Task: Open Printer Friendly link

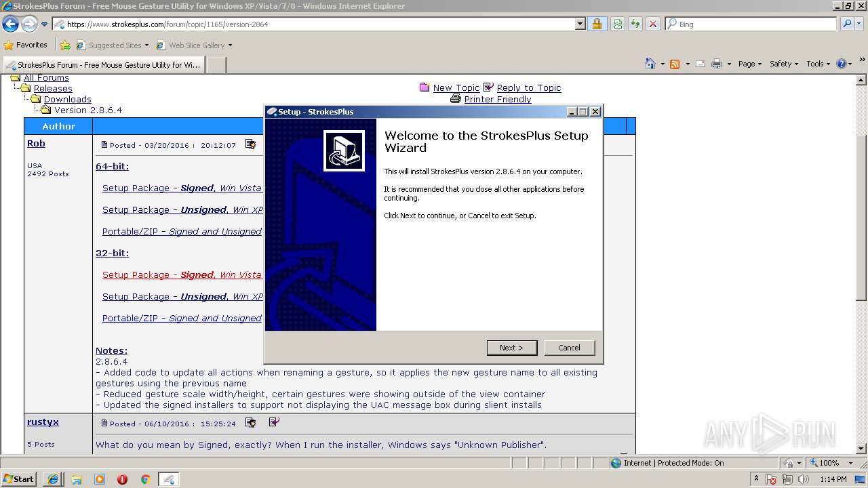Action: tap(498, 99)
